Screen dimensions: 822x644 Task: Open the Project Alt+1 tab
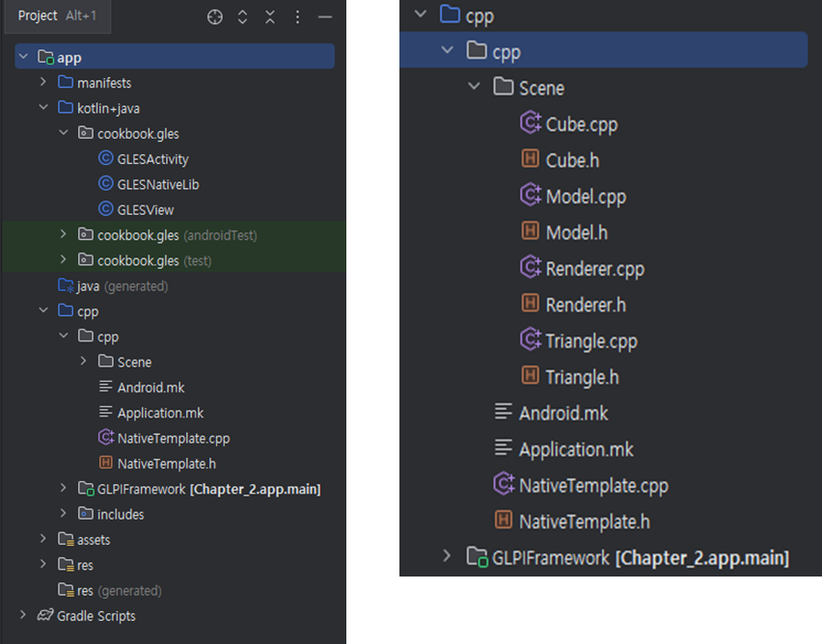[57, 15]
